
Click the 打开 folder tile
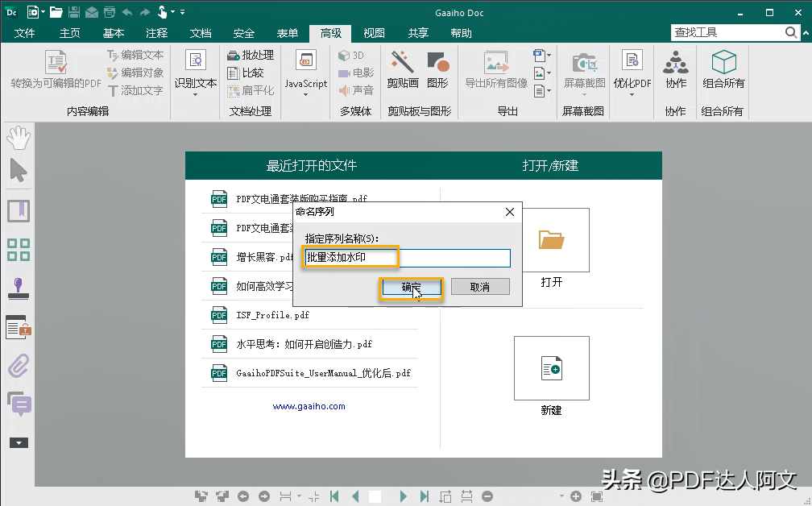(552, 240)
